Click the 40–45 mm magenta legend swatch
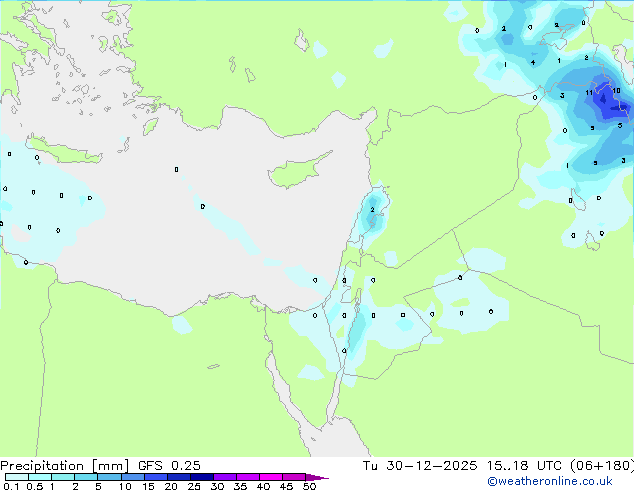This screenshot has height=490, width=634. (x=270, y=477)
